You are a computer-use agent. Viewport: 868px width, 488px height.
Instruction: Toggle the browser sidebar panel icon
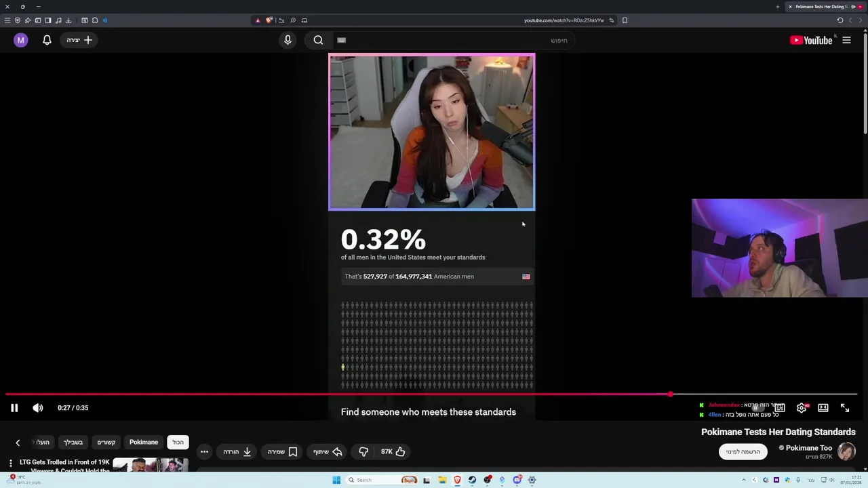tap(48, 20)
